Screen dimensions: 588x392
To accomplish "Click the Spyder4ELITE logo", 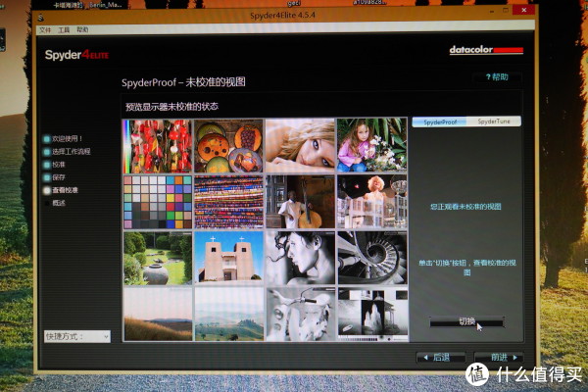I will point(76,55).
